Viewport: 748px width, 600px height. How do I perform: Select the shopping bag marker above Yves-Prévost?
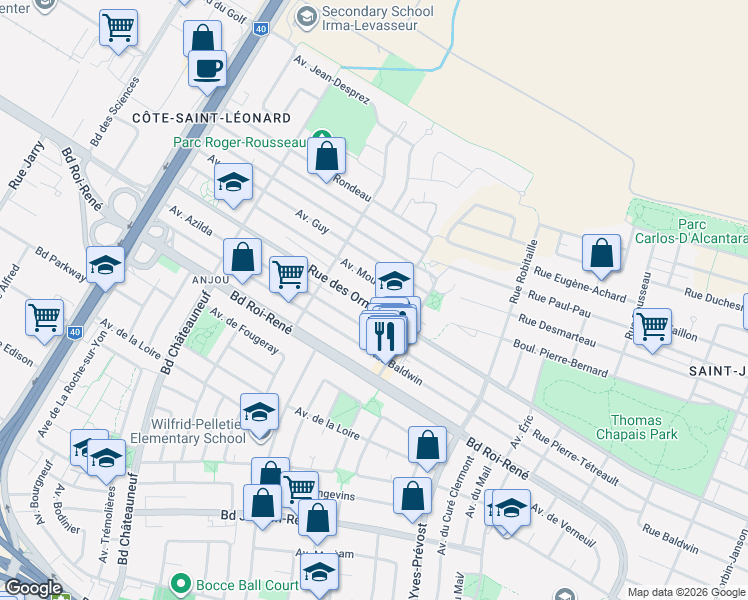point(412,499)
